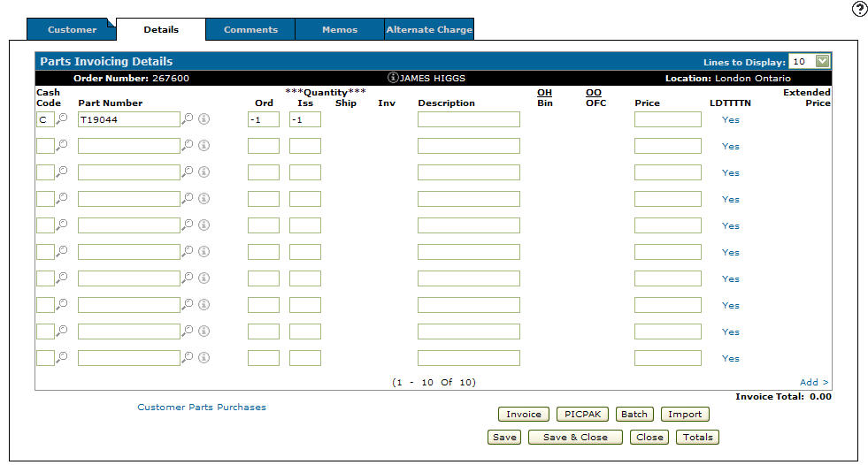Select the Invoice Total 0.00 text
The width and height of the screenshot is (868, 465).
point(783,396)
